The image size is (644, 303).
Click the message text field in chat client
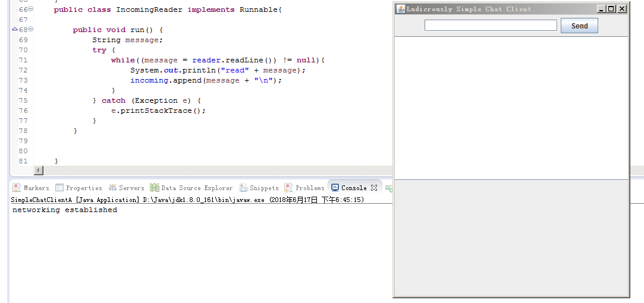[x=491, y=26]
